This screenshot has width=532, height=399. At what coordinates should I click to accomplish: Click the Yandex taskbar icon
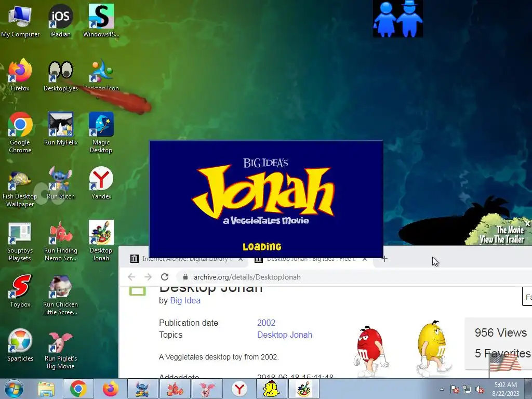(x=240, y=389)
